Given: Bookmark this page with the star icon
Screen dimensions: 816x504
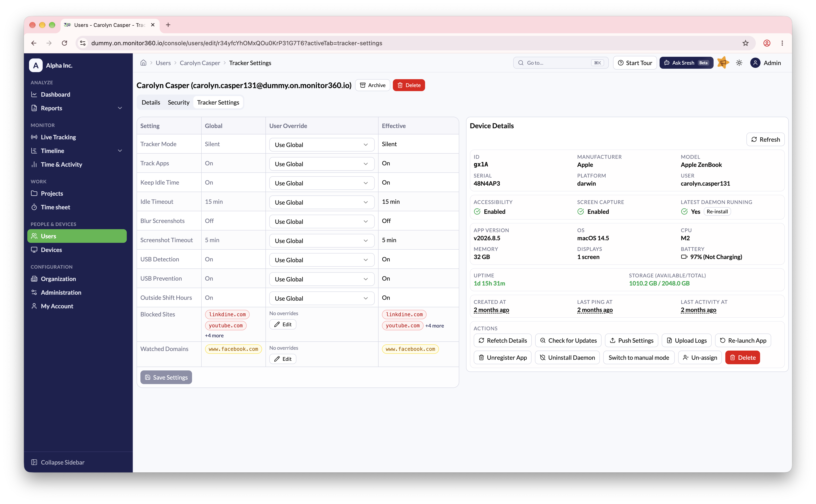Looking at the screenshot, I should (x=745, y=43).
